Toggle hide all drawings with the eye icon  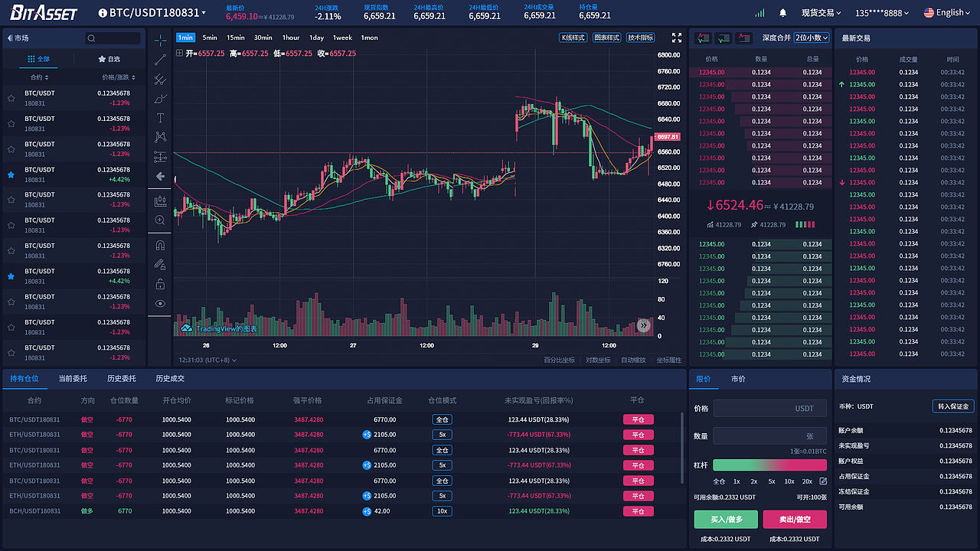pos(160,303)
